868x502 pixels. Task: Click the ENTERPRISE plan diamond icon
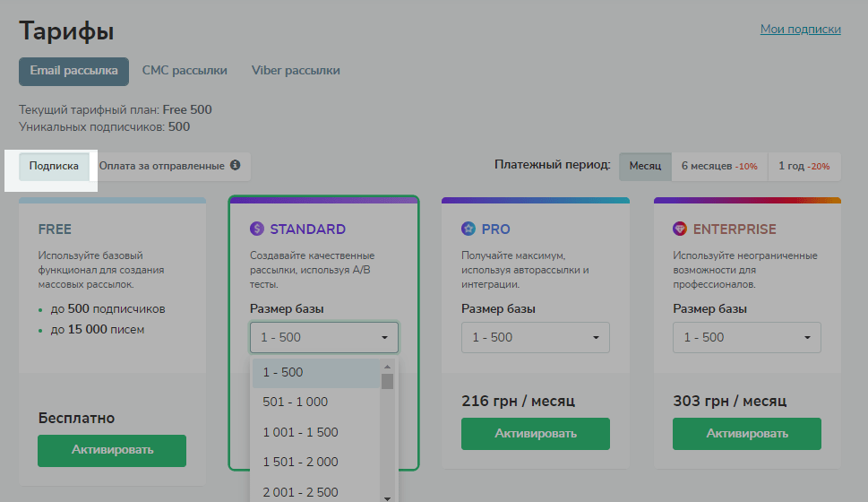pos(680,229)
